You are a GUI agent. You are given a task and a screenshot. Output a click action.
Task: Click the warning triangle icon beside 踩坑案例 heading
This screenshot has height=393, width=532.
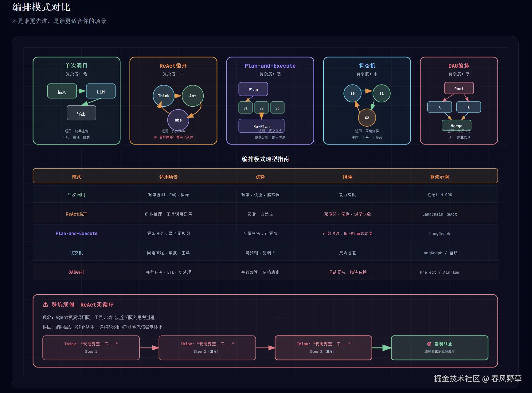(x=45, y=304)
